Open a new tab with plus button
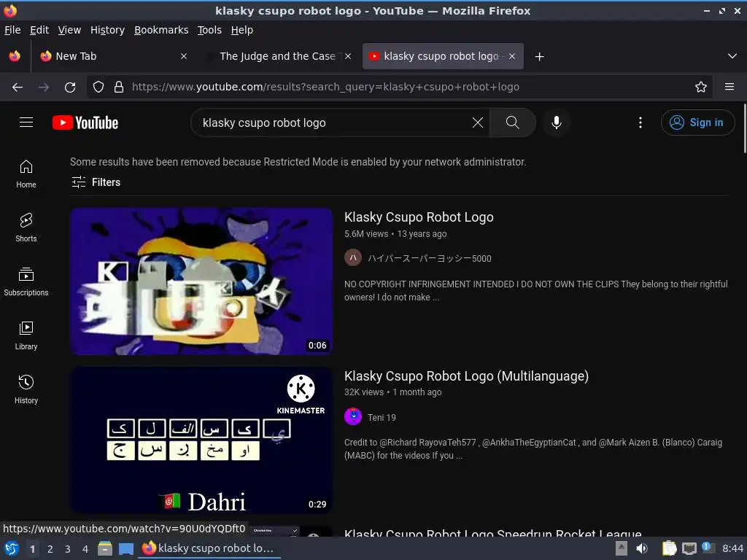The width and height of the screenshot is (747, 560). 539,57
